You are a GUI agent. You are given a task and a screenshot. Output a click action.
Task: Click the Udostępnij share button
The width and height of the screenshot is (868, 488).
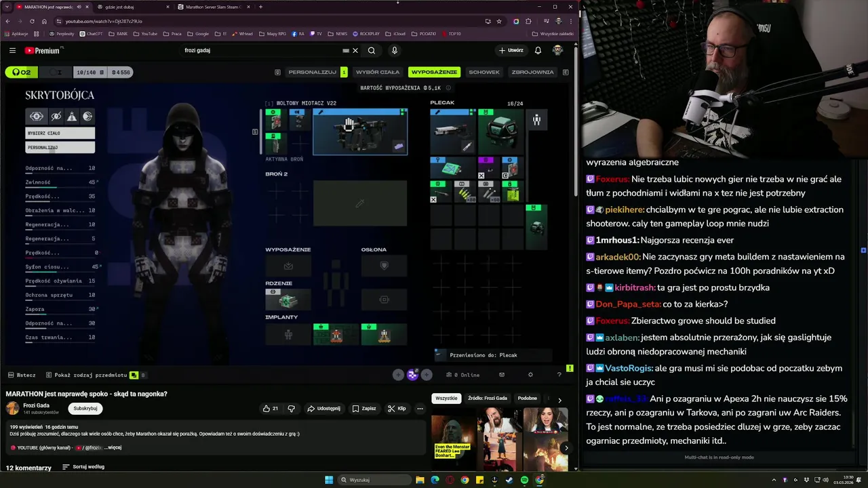tap(323, 409)
